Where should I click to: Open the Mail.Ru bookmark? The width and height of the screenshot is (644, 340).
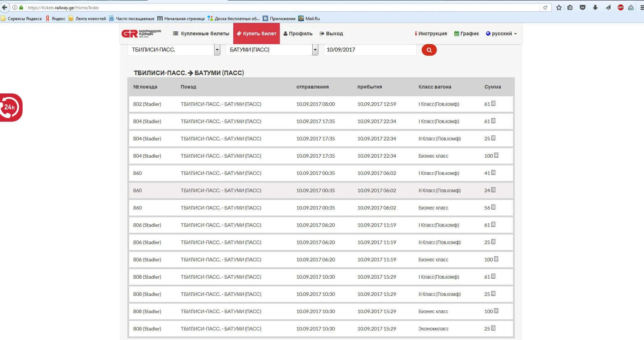point(309,18)
